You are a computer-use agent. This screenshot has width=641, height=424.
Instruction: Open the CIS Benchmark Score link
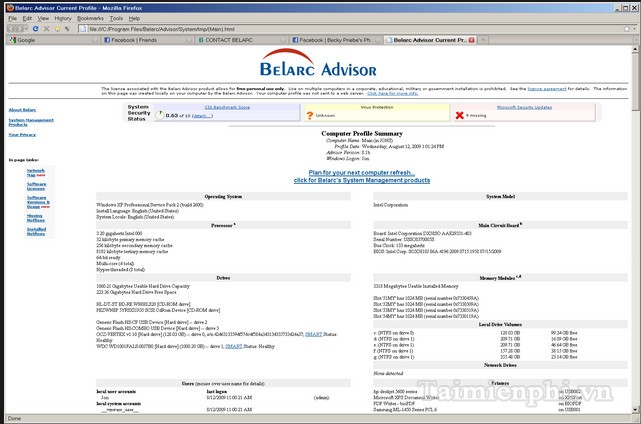tap(227, 107)
